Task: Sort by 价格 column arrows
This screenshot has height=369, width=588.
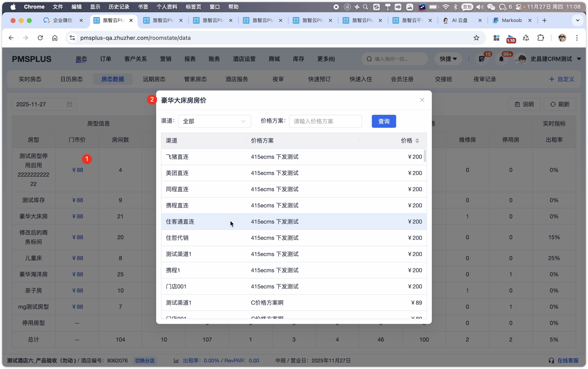Action: [x=417, y=141]
